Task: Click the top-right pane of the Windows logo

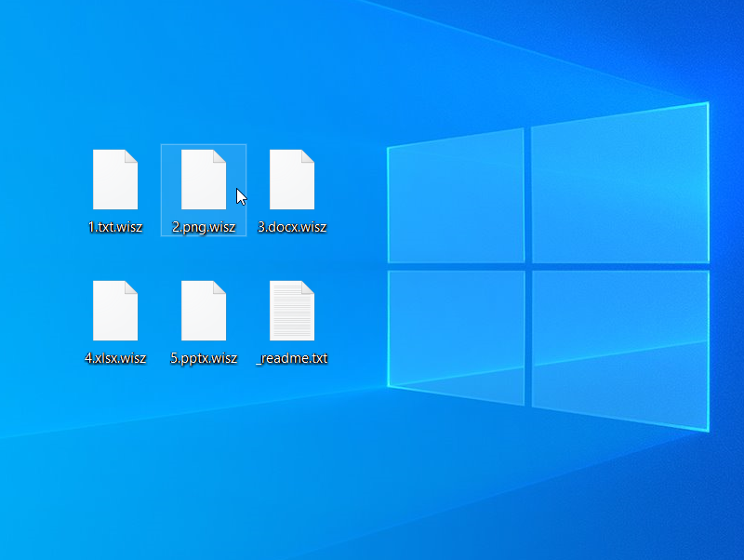Action: pyautogui.click(x=618, y=186)
